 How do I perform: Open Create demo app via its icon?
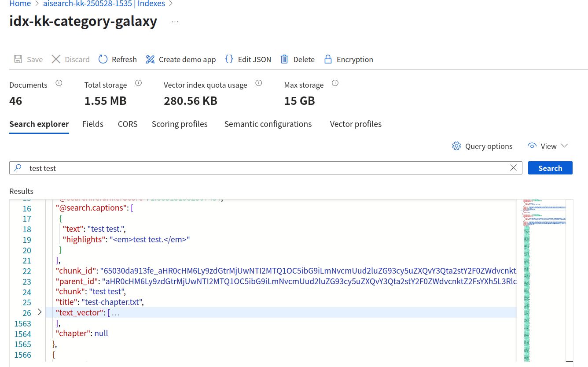(150, 59)
